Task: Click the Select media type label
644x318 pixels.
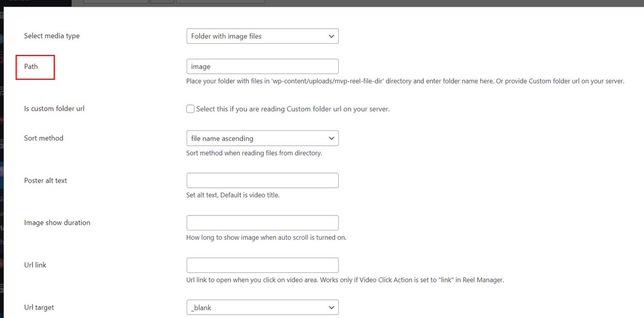Action: pyautogui.click(x=52, y=36)
